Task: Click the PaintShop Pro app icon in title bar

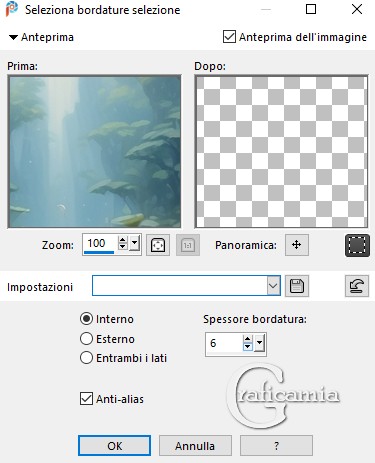Action: (x=12, y=9)
